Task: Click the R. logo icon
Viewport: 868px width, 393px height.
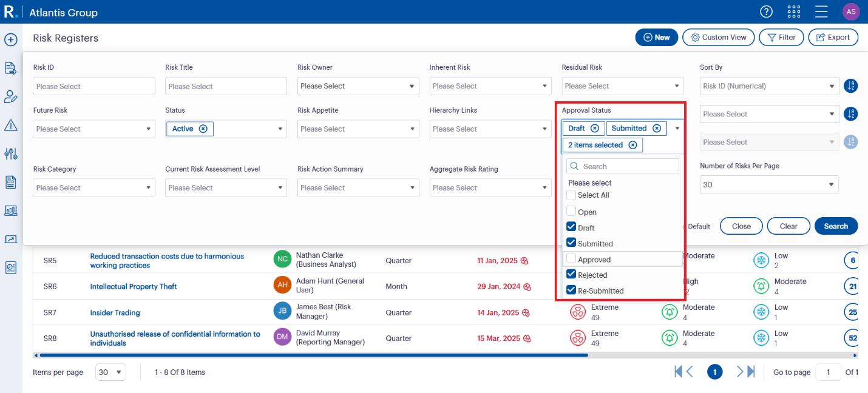Action: coord(10,12)
